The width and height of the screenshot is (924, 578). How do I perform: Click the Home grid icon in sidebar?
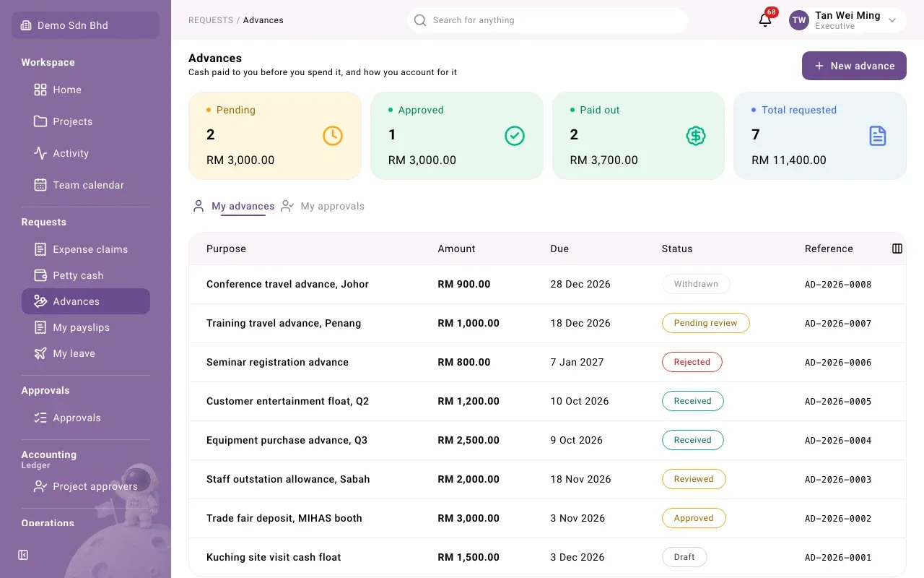point(40,90)
